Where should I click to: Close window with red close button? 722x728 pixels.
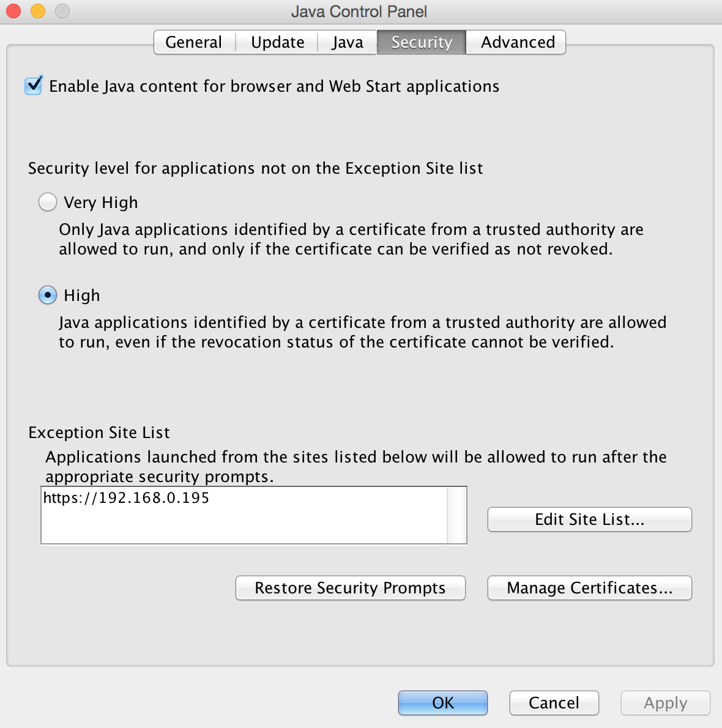pyautogui.click(x=13, y=10)
